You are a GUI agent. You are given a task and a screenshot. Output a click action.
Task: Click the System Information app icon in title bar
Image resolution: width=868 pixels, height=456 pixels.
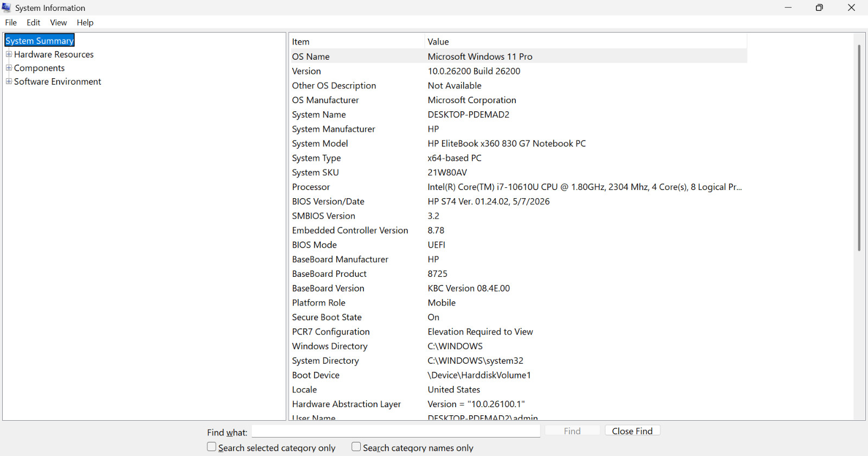click(x=7, y=8)
